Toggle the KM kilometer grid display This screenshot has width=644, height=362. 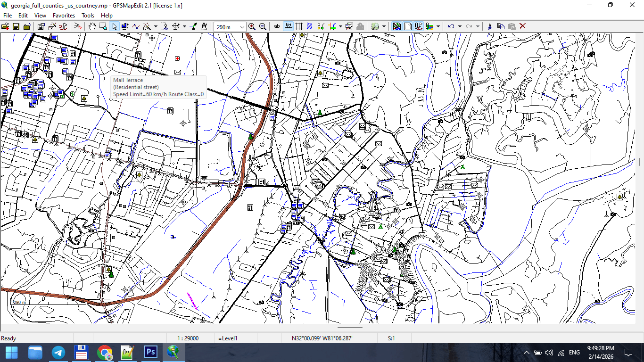click(289, 26)
